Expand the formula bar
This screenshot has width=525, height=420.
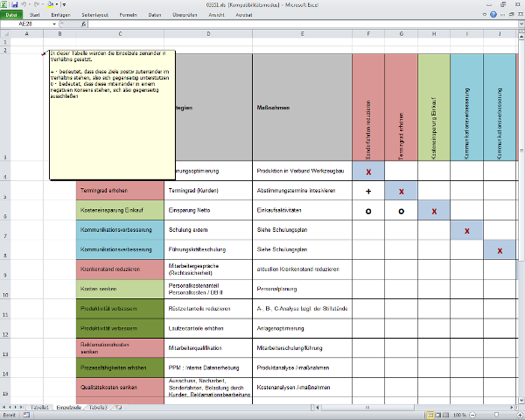pos(520,24)
